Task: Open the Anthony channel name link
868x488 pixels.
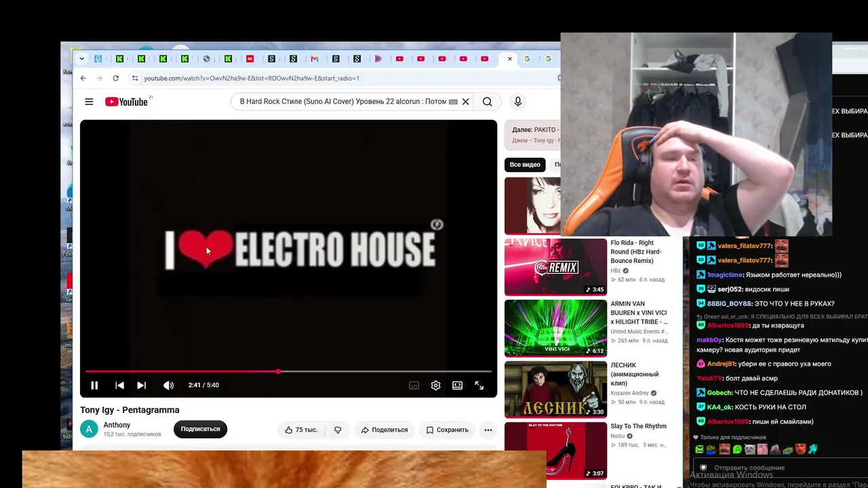Action: coord(117,425)
